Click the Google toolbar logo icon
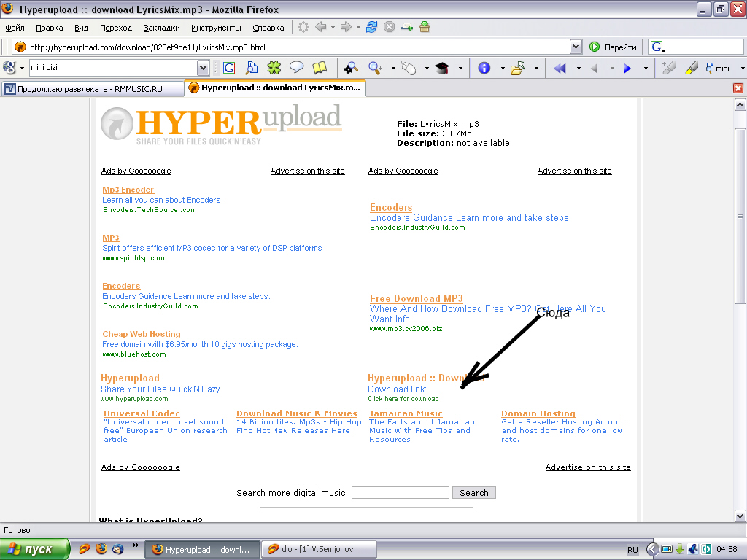The image size is (747, 560). click(9, 68)
